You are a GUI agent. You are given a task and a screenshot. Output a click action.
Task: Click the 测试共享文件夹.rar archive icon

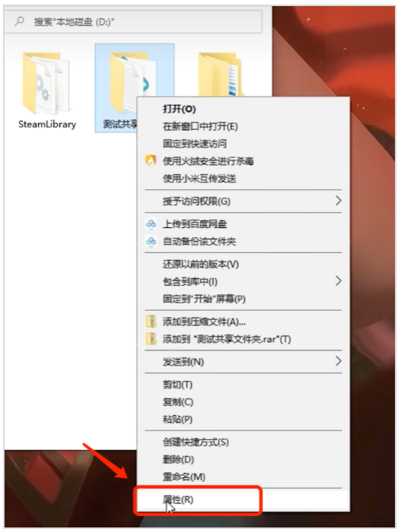tap(151, 339)
